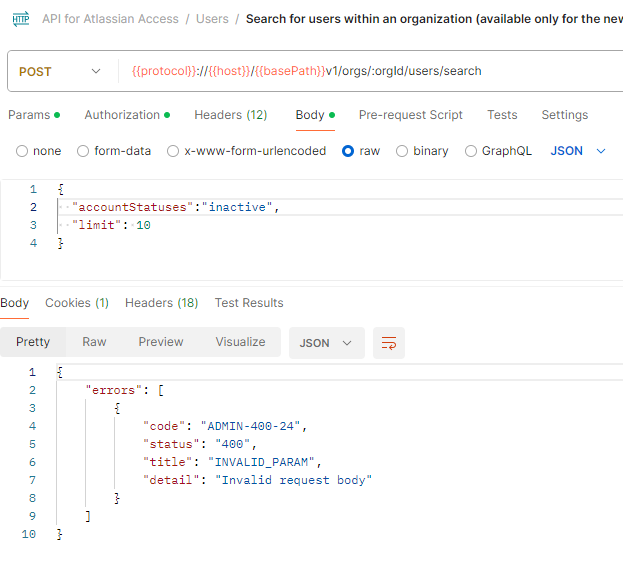The width and height of the screenshot is (623, 586).
Task: Open the Authorization tab
Action: click(x=127, y=115)
